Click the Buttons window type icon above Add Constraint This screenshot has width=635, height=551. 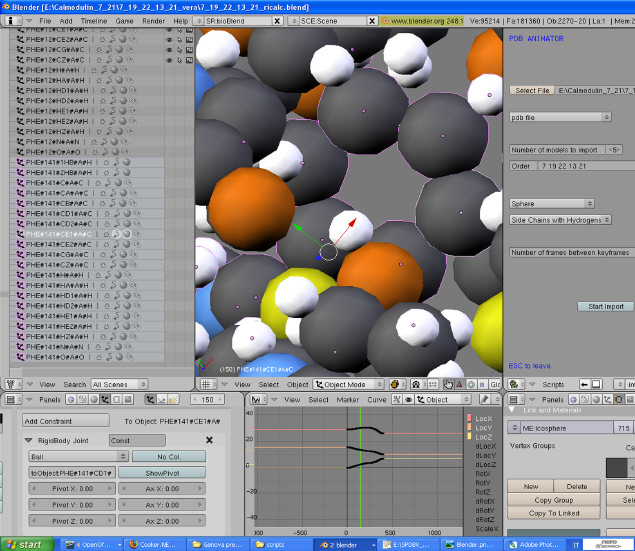[12, 400]
